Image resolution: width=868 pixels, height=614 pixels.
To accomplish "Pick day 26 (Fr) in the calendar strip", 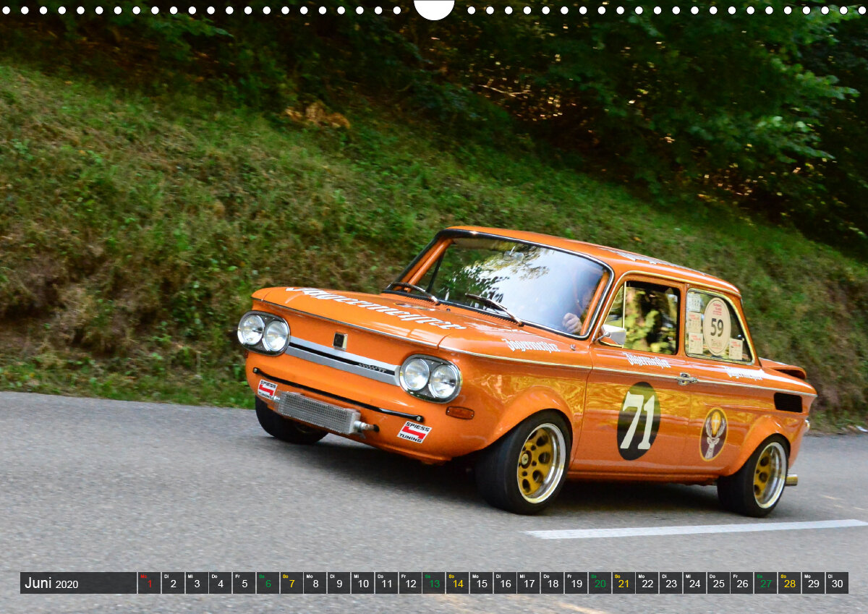I will click(742, 583).
